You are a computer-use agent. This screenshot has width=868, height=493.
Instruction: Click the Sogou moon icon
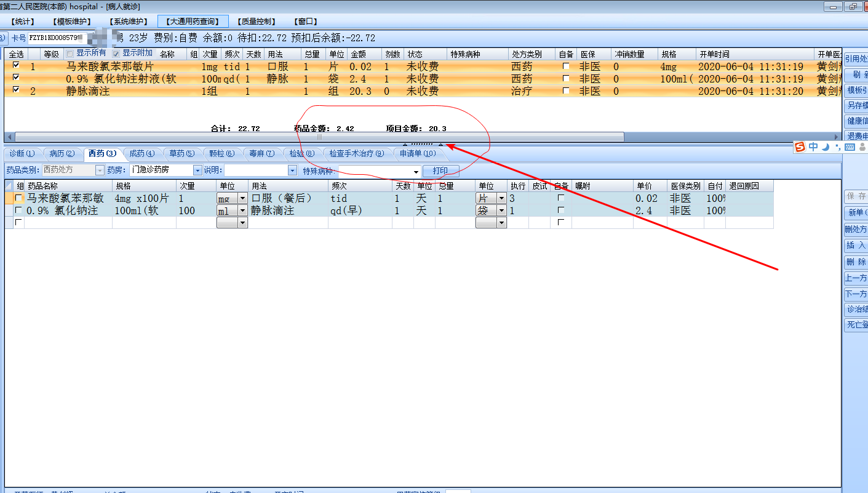click(x=826, y=147)
